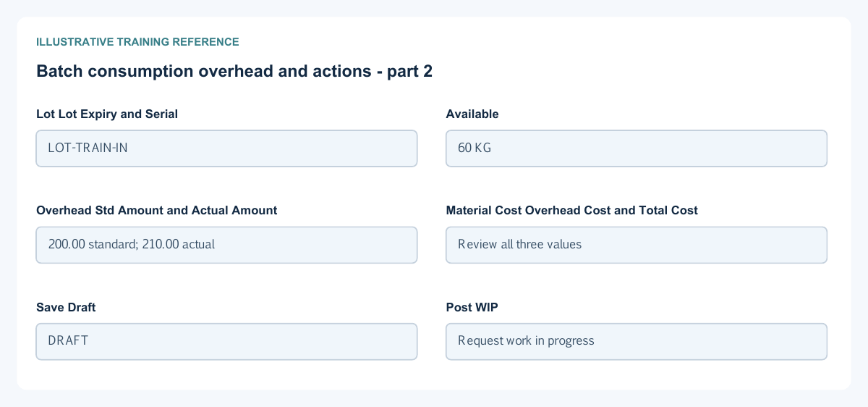Click the 'Available' label
Viewport: 868px width, 407px height.
472,114
